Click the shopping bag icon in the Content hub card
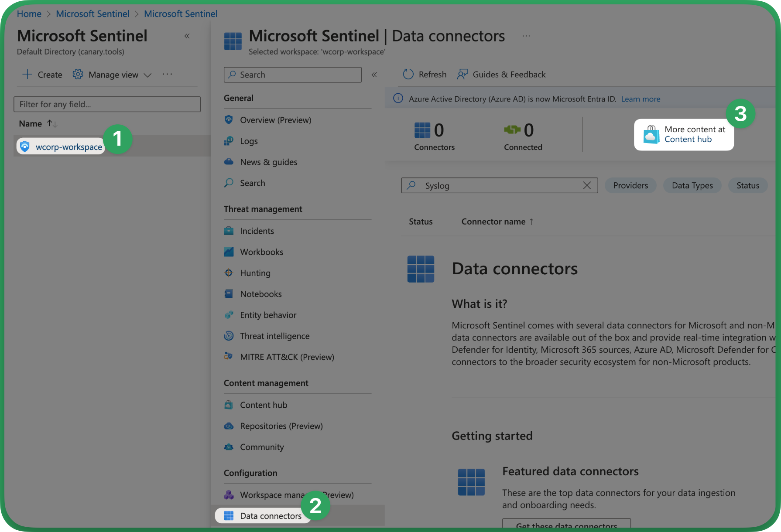This screenshot has height=532, width=781. click(651, 135)
